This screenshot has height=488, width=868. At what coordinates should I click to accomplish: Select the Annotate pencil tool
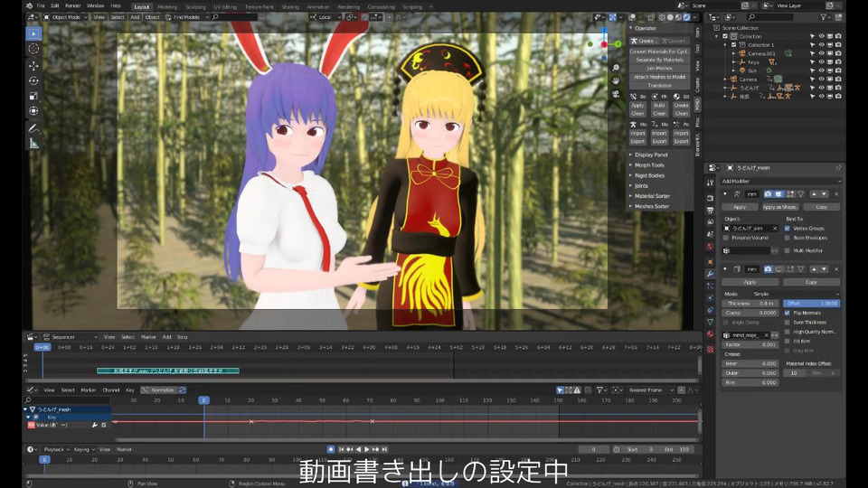tap(33, 128)
